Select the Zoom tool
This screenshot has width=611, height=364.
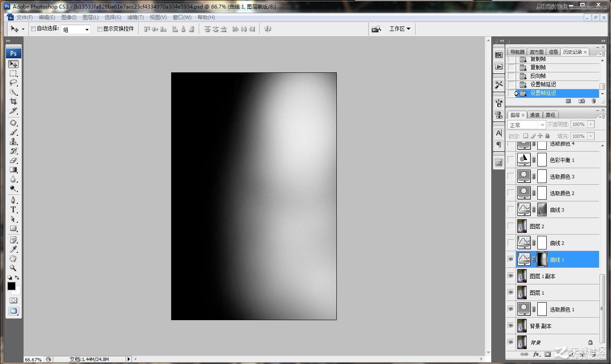point(13,268)
